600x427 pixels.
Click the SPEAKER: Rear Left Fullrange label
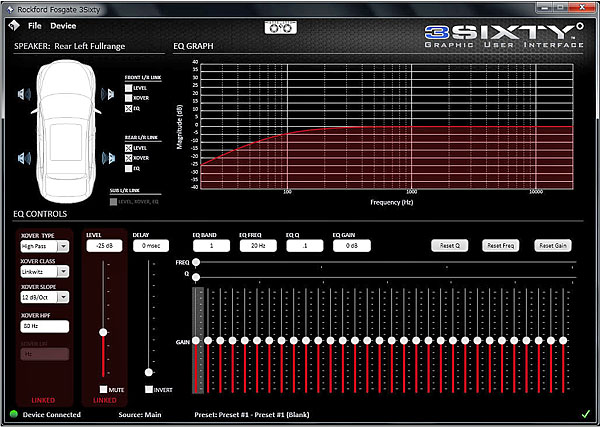point(70,46)
